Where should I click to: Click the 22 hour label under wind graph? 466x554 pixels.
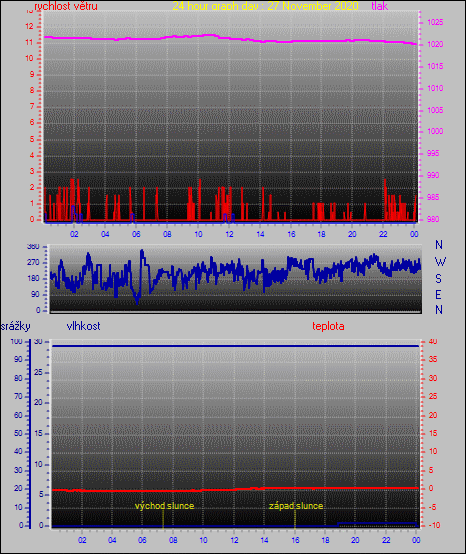point(383,234)
